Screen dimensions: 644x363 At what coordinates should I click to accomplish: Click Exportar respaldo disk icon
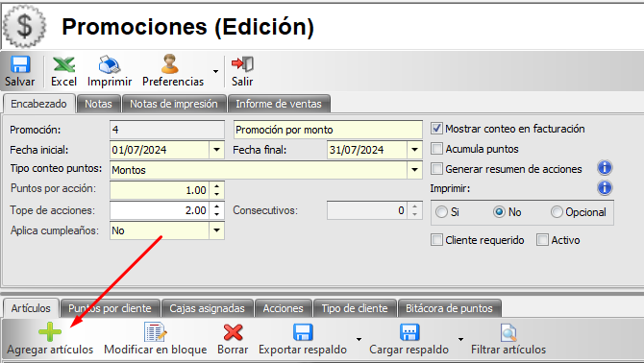coord(303,332)
